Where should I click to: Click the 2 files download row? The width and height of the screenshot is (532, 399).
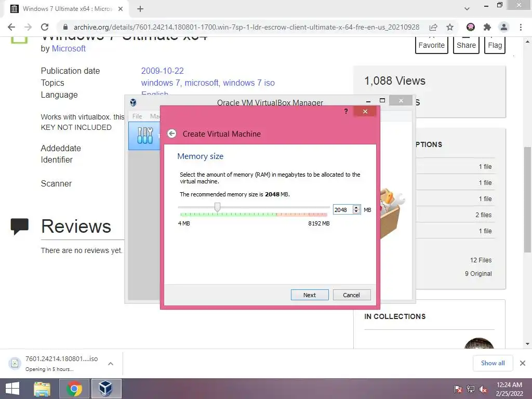[455, 215]
